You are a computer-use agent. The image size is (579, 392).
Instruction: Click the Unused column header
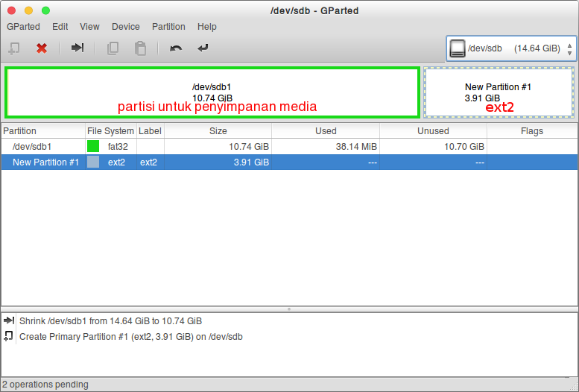[433, 130]
